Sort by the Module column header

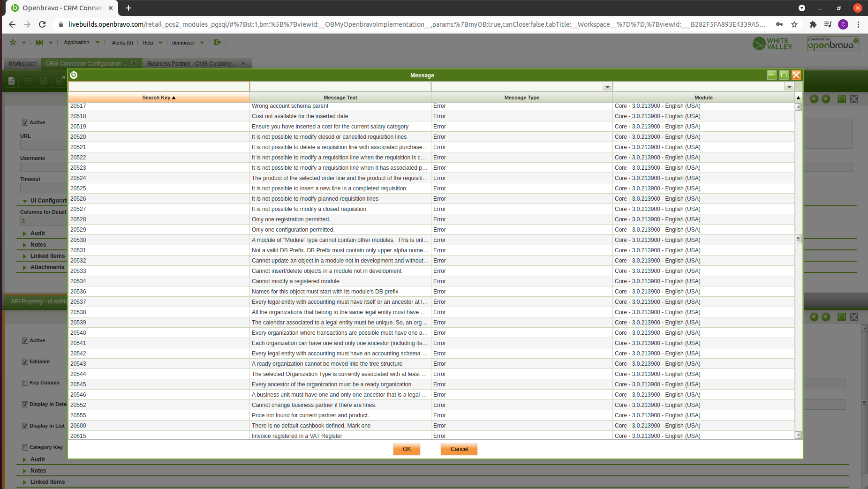[x=703, y=98]
